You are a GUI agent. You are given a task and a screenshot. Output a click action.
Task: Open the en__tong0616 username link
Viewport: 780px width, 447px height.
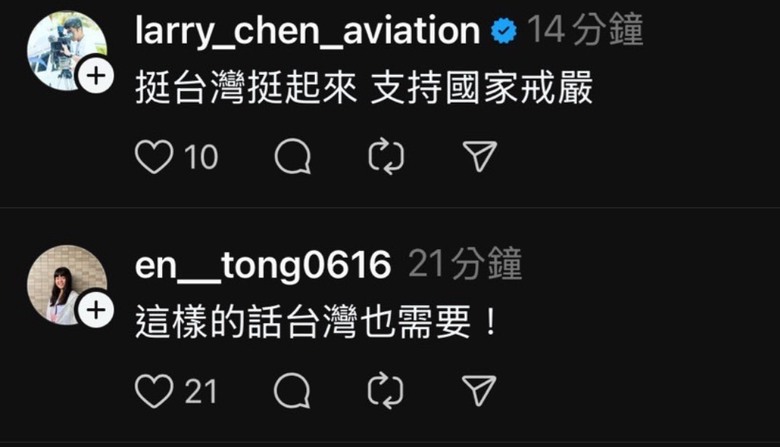point(263,265)
